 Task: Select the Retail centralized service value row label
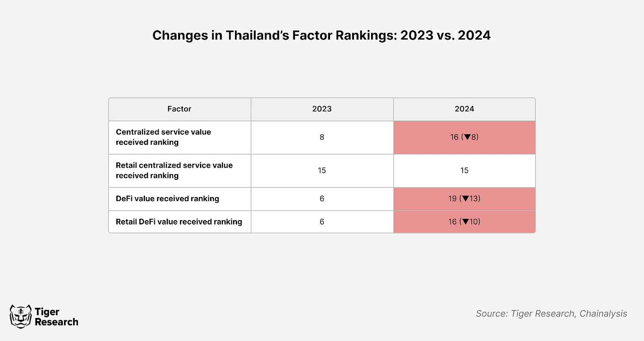[x=174, y=170]
